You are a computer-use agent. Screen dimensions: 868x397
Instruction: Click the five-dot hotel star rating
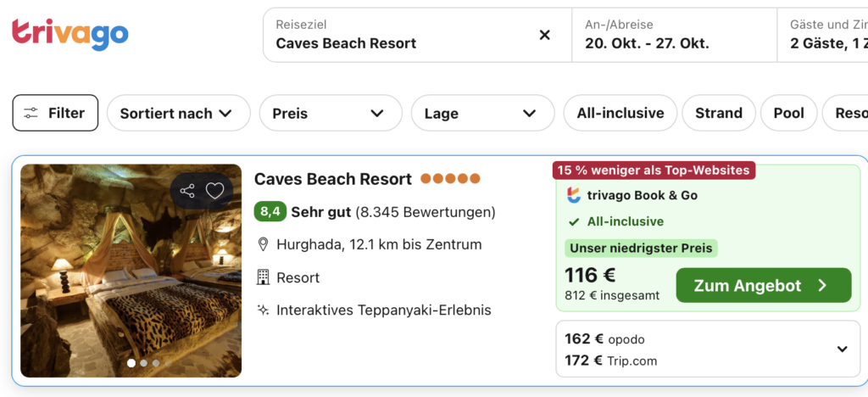click(450, 179)
